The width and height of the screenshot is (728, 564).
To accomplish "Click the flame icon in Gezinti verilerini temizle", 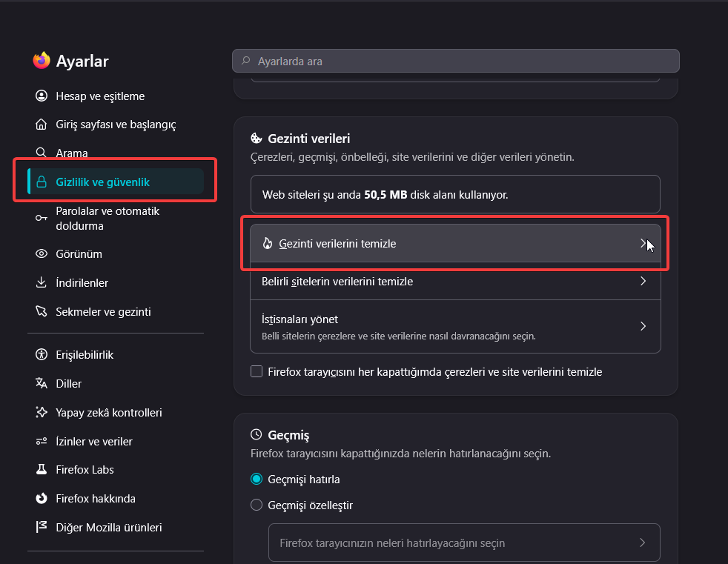I will click(x=268, y=243).
